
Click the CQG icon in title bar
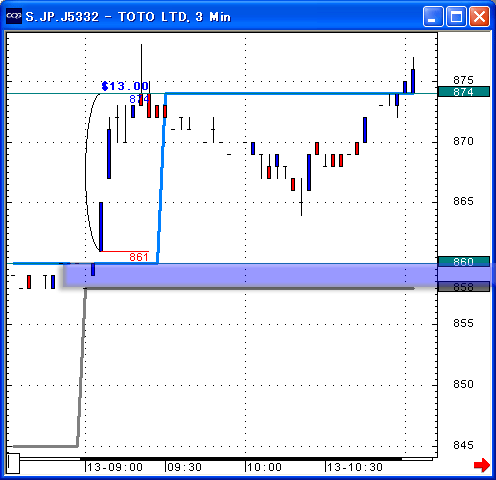14,16
